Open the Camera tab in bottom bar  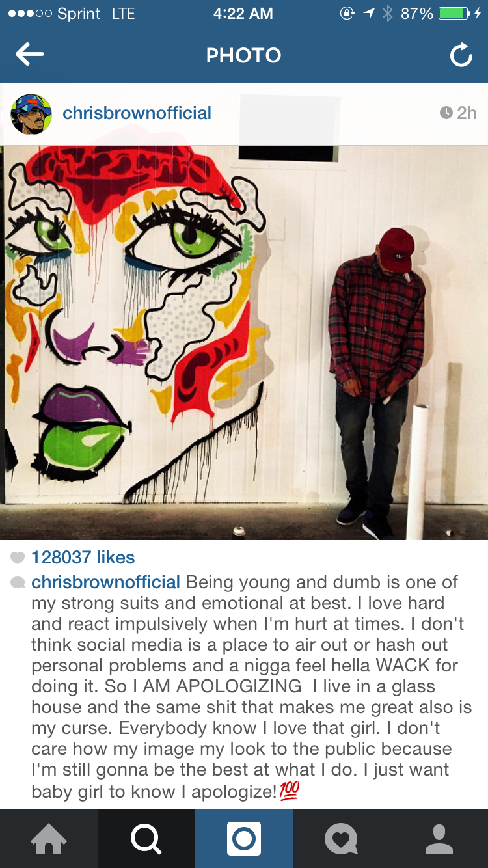click(244, 839)
